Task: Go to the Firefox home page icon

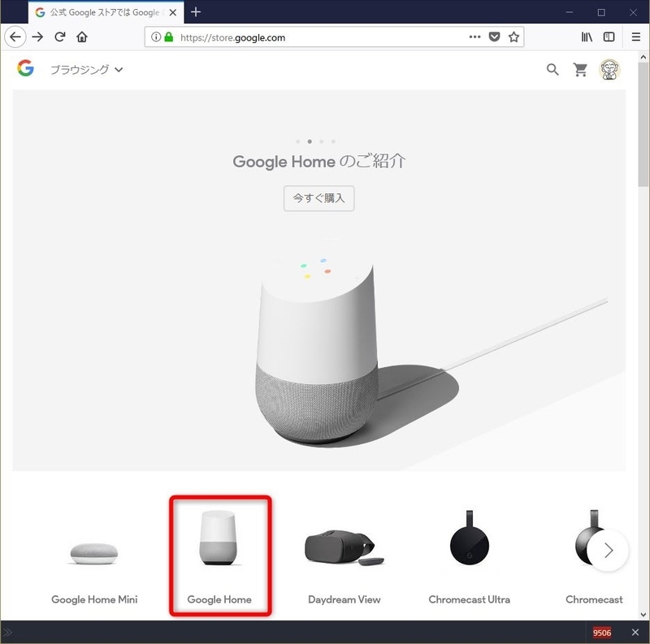Action: click(x=81, y=37)
